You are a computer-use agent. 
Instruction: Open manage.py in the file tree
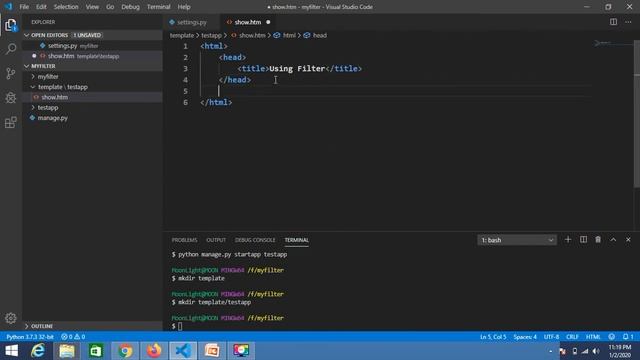point(93,118)
